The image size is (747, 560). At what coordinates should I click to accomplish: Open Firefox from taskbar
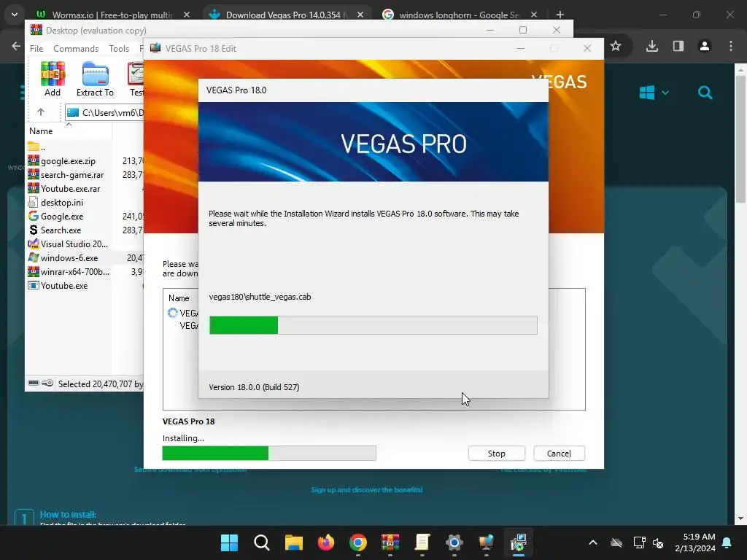pyautogui.click(x=326, y=542)
